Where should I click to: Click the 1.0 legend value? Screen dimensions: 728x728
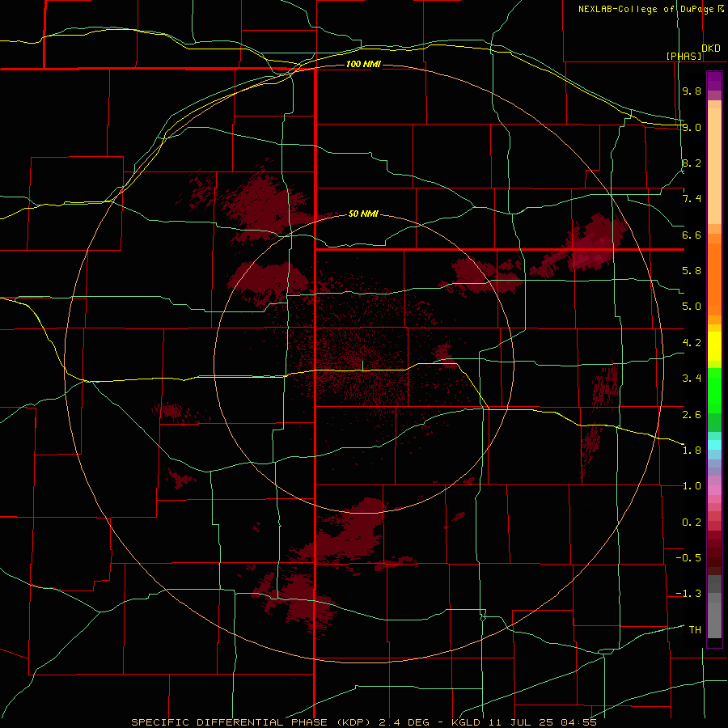tap(692, 486)
